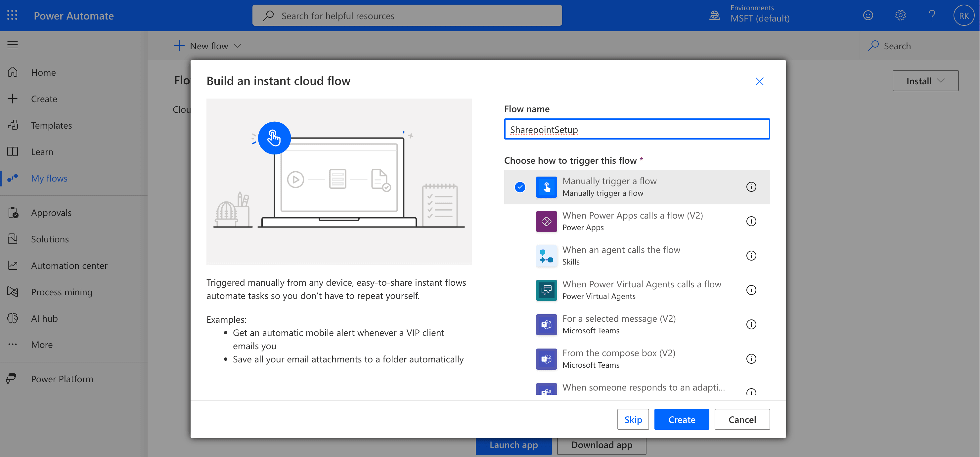The height and width of the screenshot is (457, 980).
Task: Open the help question mark icon
Action: coord(932,15)
